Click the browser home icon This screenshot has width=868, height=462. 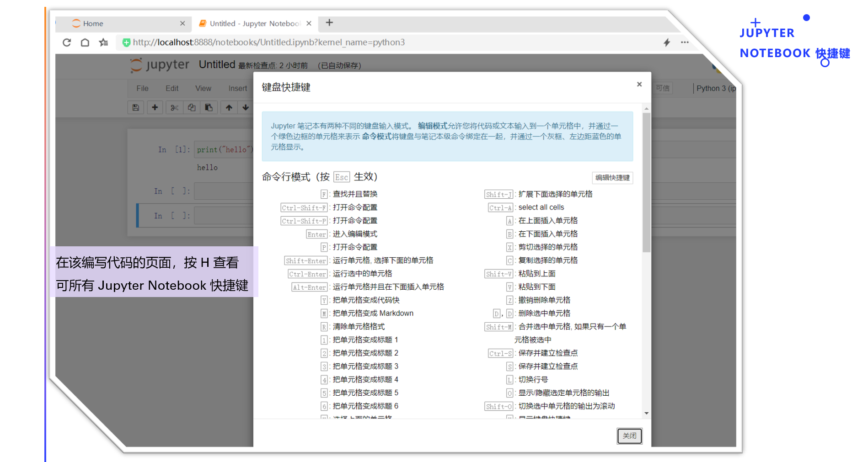85,42
